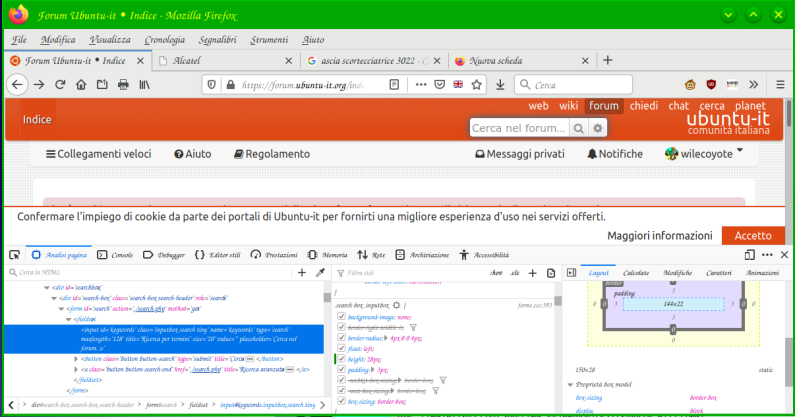Collapse the form id search node
This screenshot has height=417, width=795.
pos(61,309)
